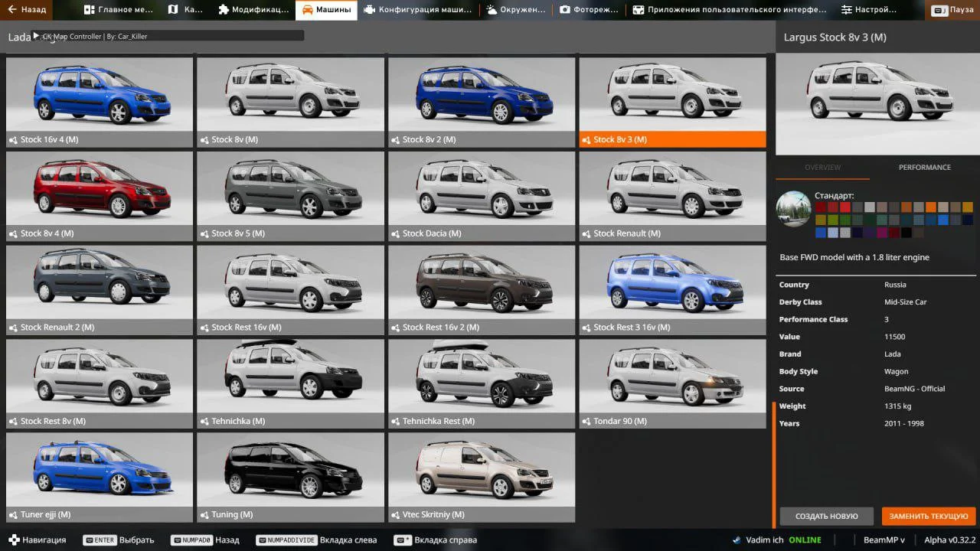Pick the bright orange paint swatch
This screenshot has height=551, width=980.
(931, 207)
